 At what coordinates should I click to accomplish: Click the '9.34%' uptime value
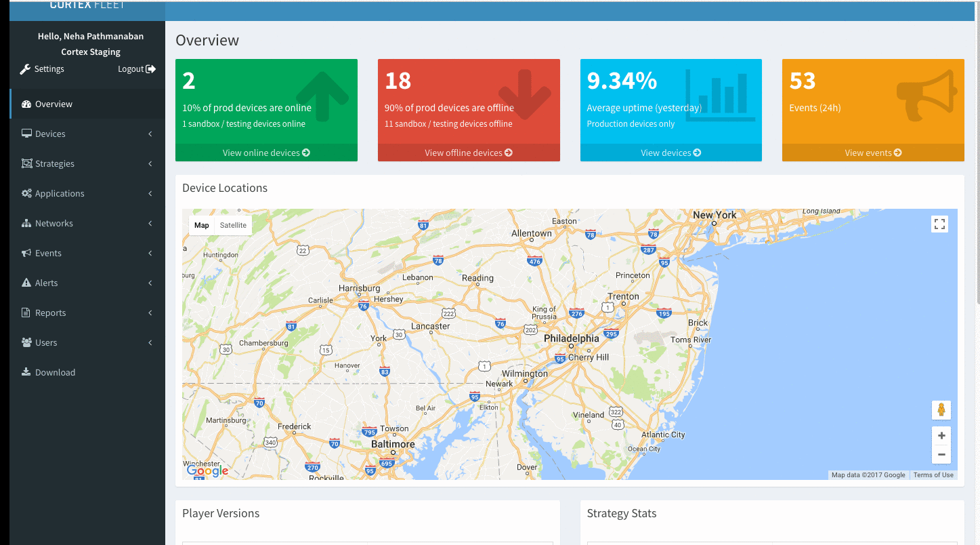coord(622,81)
